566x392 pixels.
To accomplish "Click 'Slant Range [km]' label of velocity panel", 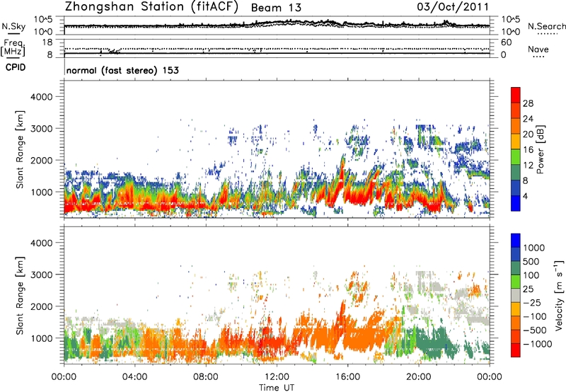I will point(20,296).
